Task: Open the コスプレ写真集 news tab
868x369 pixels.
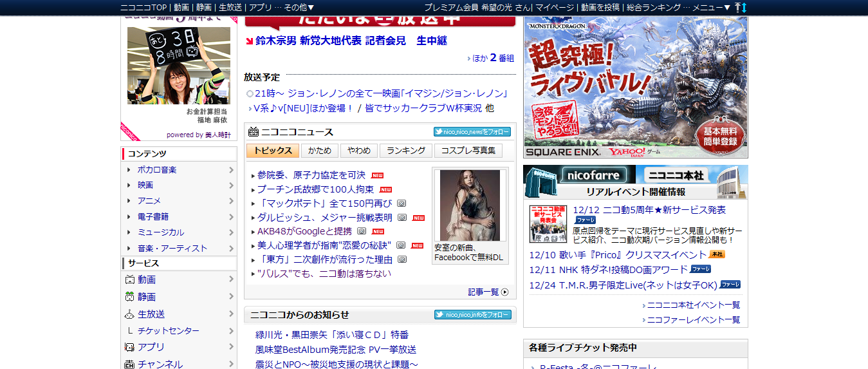Action: (x=468, y=151)
